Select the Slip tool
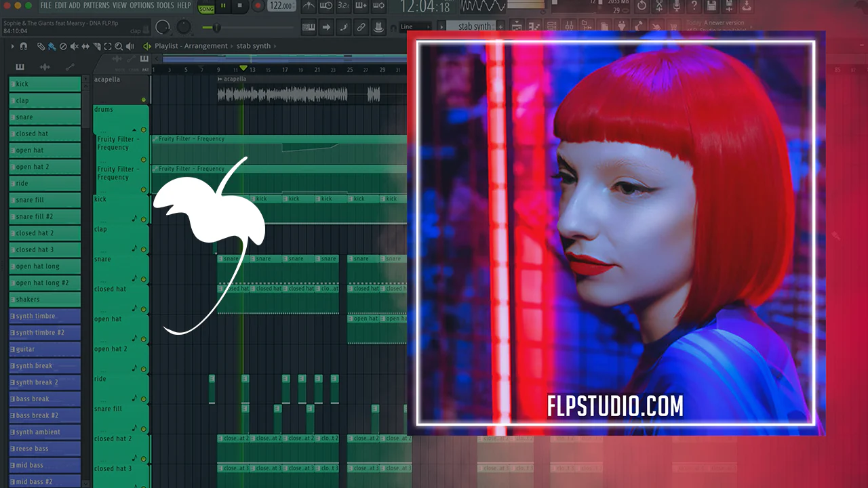 (85, 46)
